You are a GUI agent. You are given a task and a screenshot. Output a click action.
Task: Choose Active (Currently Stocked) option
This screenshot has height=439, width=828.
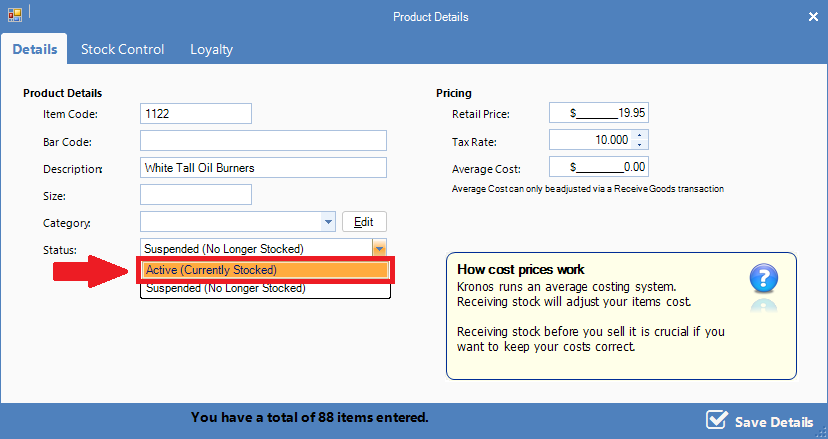click(264, 270)
